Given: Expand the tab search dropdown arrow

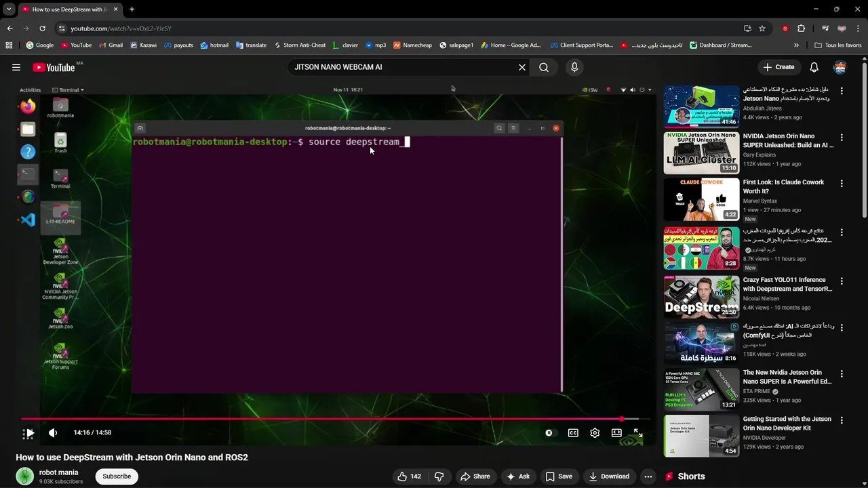Looking at the screenshot, I should [x=9, y=9].
